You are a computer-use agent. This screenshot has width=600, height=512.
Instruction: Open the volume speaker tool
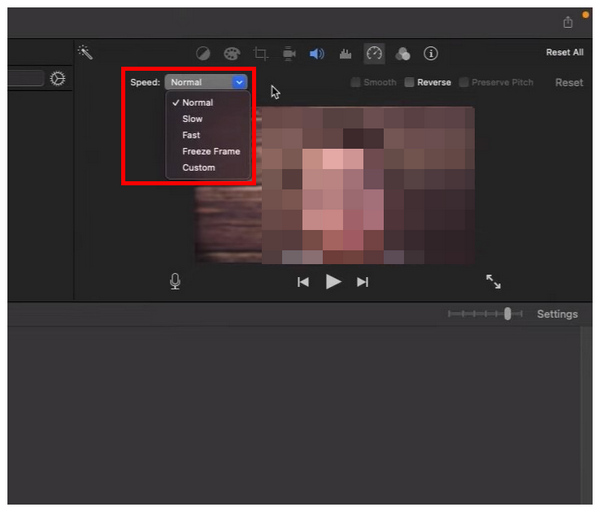317,54
